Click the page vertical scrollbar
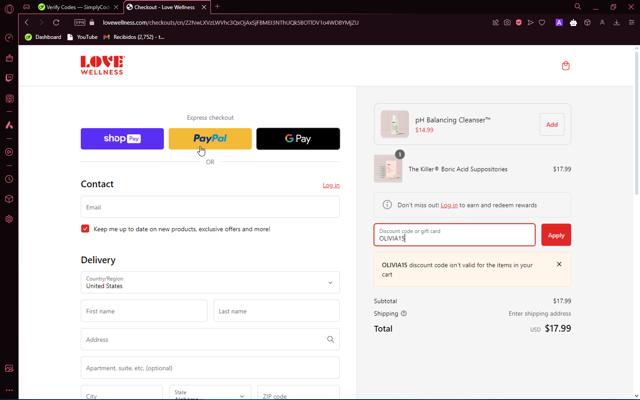This screenshot has height=400, width=640. 636,122
